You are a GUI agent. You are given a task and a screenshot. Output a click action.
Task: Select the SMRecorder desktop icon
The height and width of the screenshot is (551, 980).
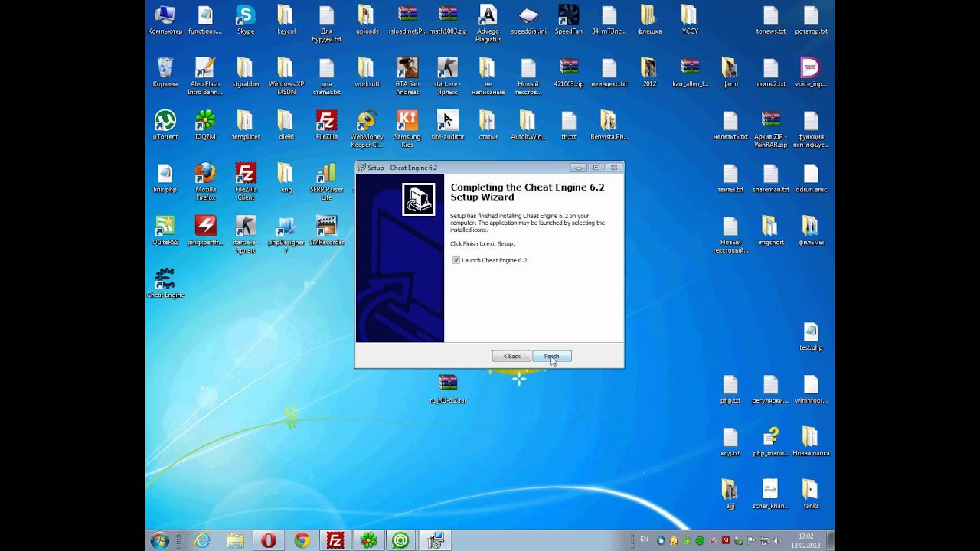coord(327,230)
